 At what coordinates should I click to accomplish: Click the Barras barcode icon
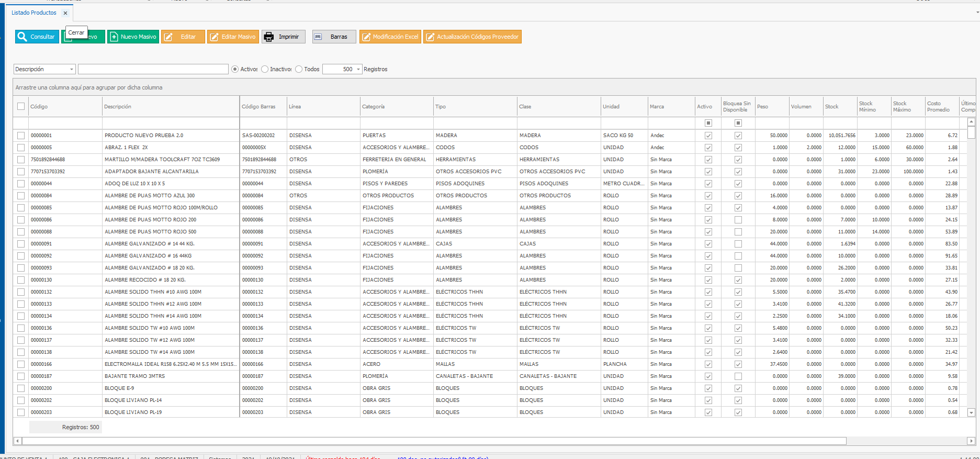pos(318,37)
